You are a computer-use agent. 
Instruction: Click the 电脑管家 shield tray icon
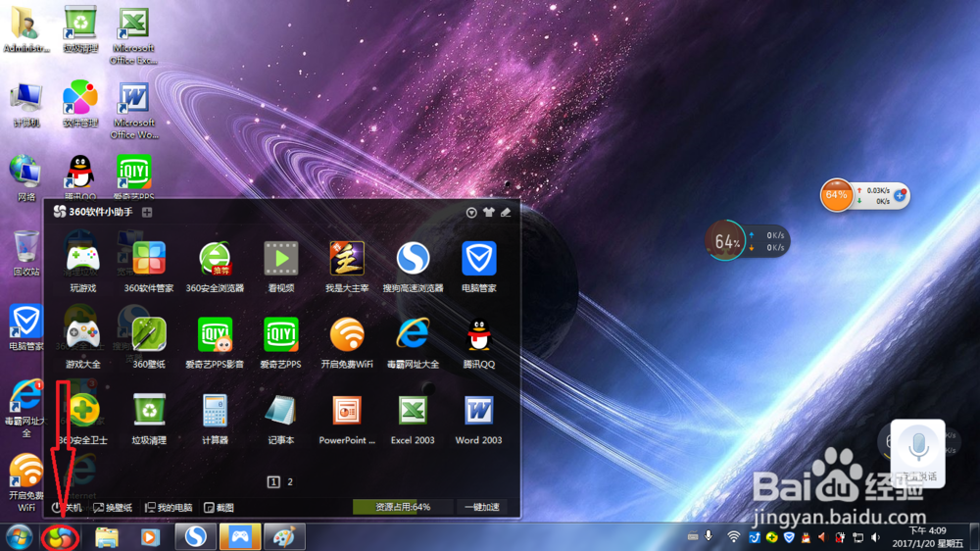click(789, 537)
